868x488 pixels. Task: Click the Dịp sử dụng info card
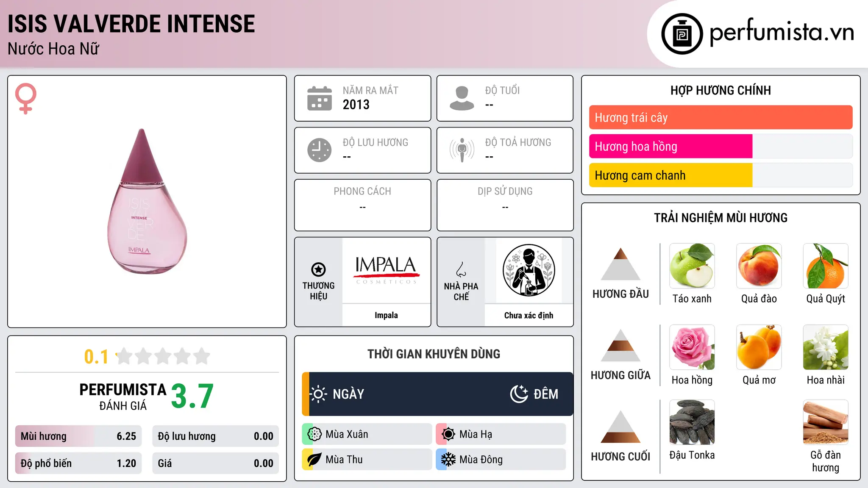click(505, 205)
